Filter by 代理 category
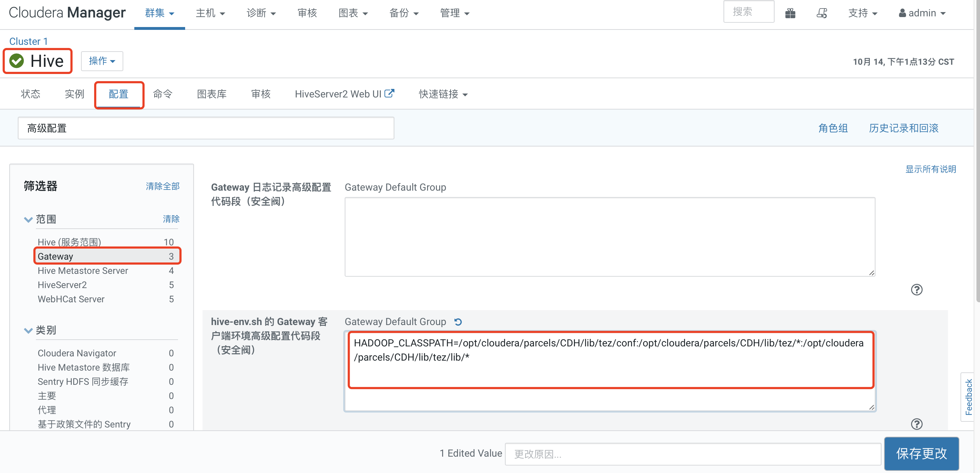The image size is (980, 473). tap(106, 410)
